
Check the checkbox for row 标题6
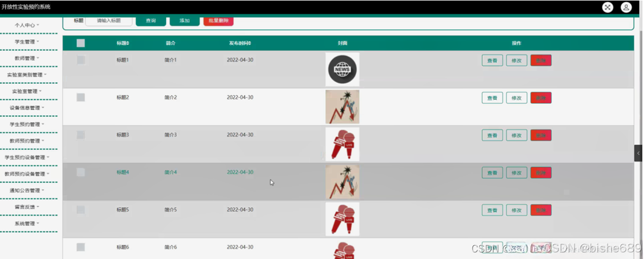(81, 247)
